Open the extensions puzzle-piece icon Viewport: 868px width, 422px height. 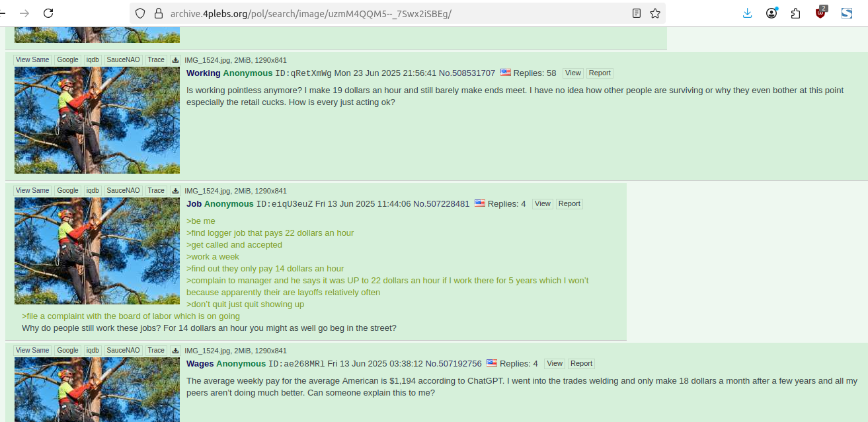(x=796, y=13)
